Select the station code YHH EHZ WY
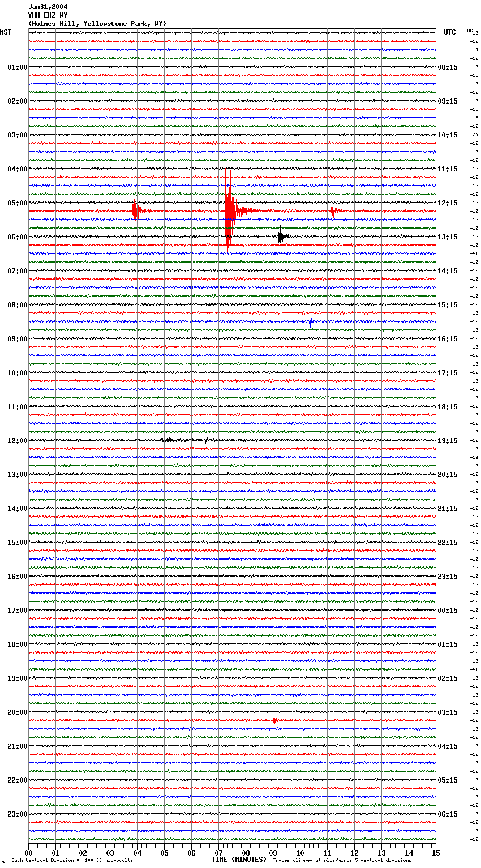 (48, 15)
